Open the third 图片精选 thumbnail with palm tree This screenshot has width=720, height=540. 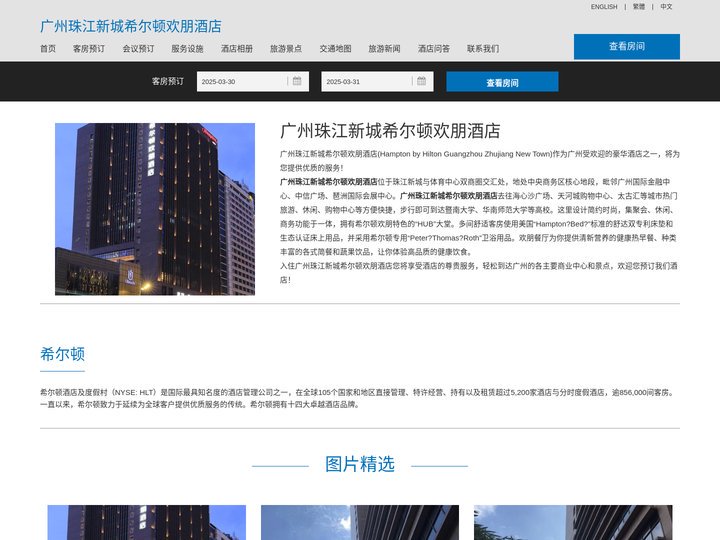[573, 523]
